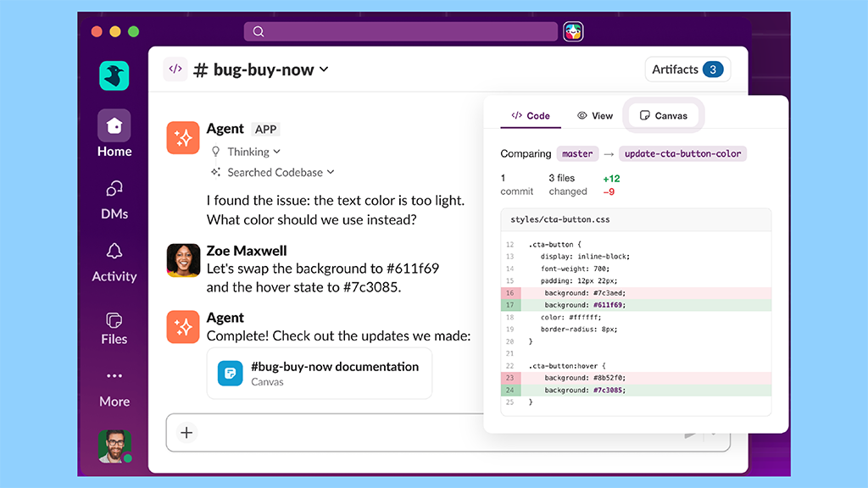Screen dimensions: 868x488
Task: Click the send arrow in composer
Action: [x=690, y=435]
